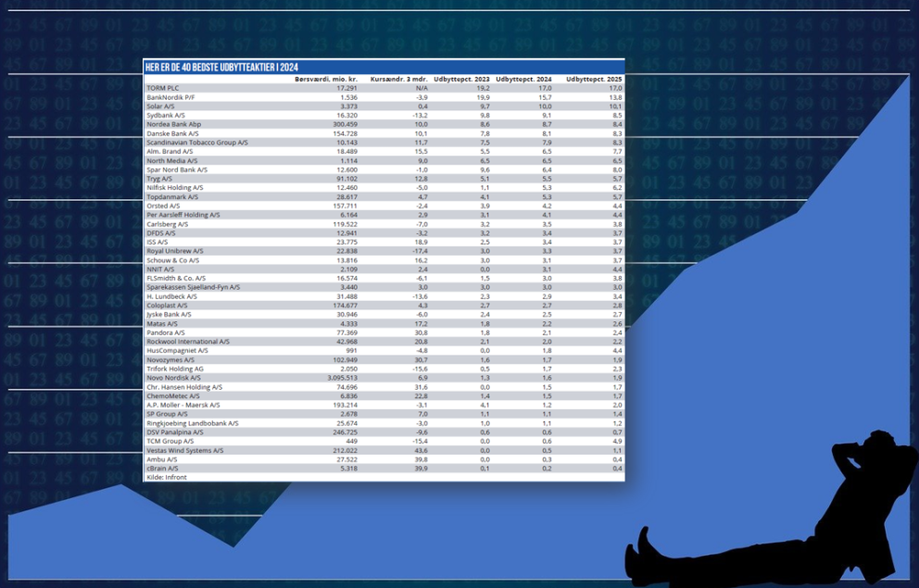Select Novo Nordisk market value '3.095.513'
The width and height of the screenshot is (919, 588).
pos(342,378)
